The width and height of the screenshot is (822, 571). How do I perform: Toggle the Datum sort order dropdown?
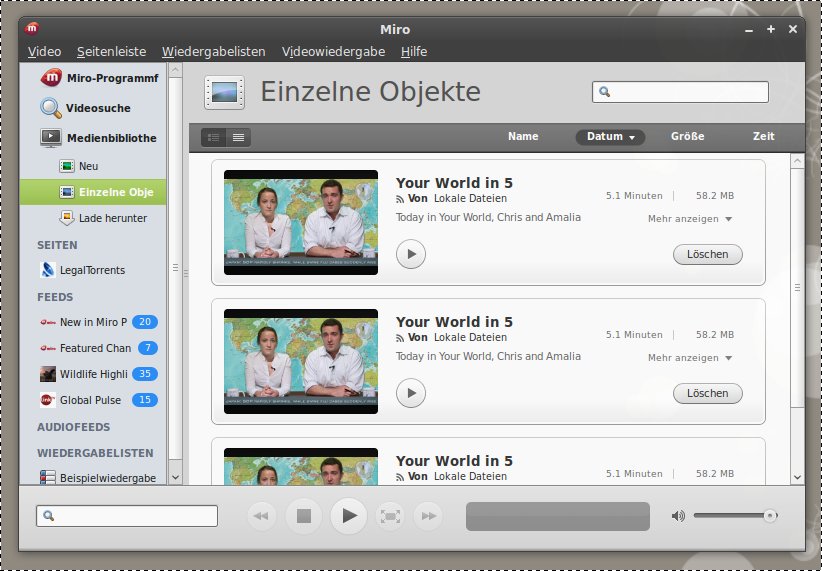coord(610,137)
